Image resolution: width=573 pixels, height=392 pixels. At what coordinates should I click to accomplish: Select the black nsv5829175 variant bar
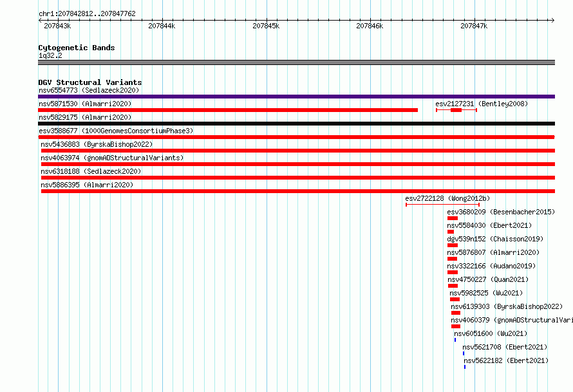coord(296,124)
